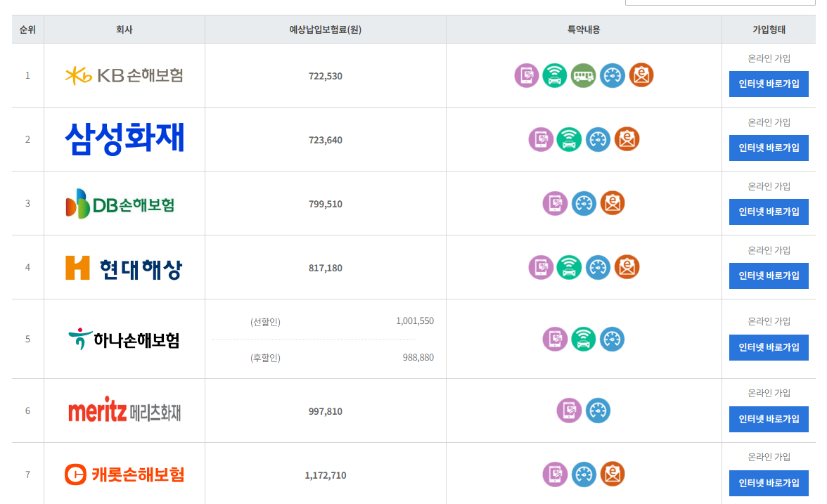Click orange e-mail policy icon in 캐롯손해보험 row

613,474
